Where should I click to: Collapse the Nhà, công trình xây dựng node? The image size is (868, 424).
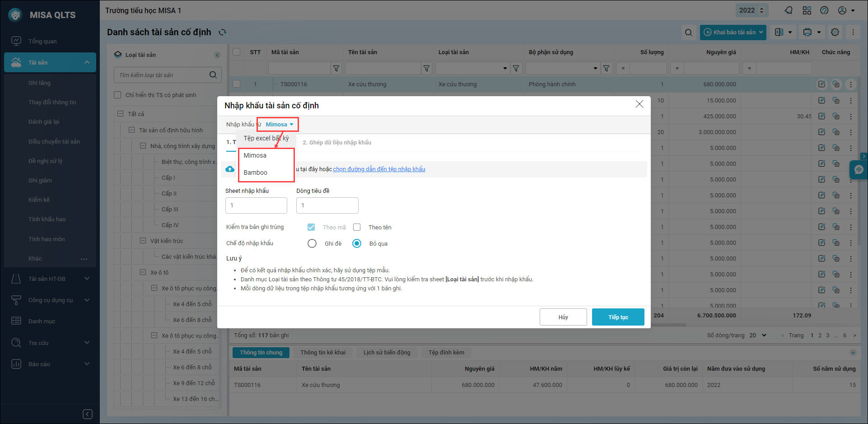[x=143, y=146]
